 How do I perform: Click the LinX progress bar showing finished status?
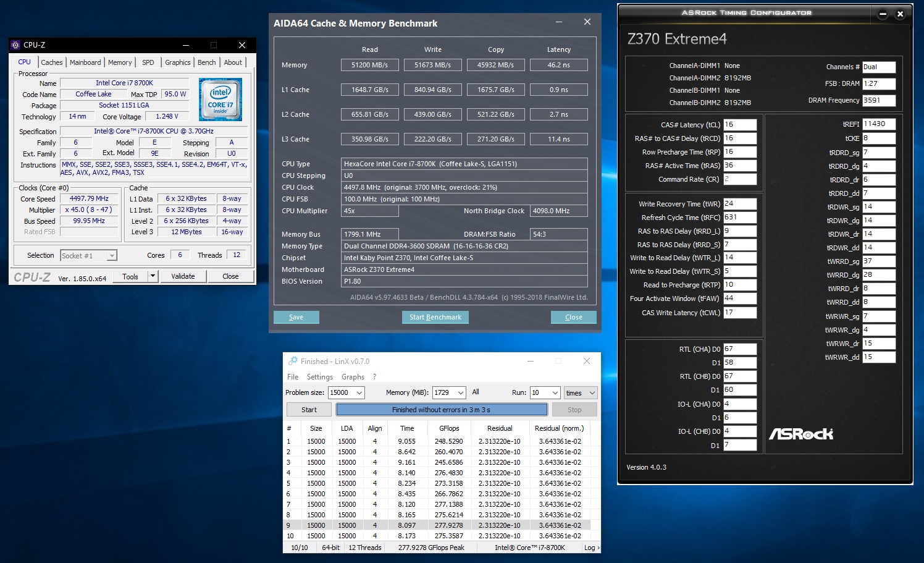442,410
